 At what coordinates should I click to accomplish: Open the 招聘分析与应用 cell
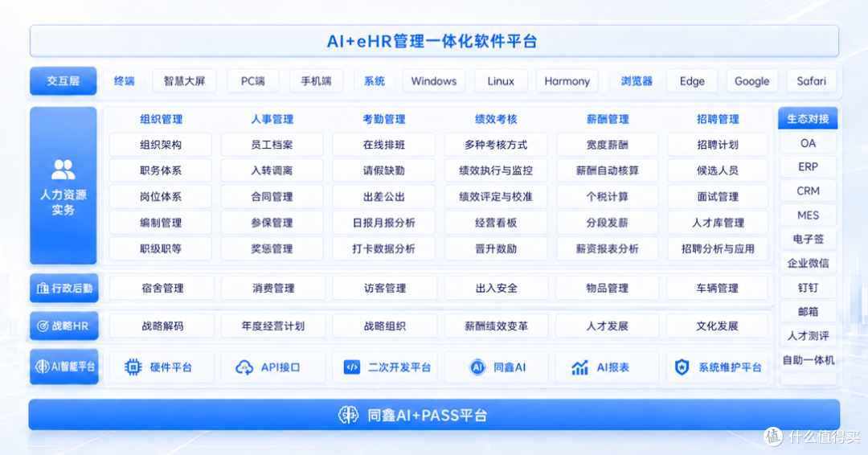718,248
